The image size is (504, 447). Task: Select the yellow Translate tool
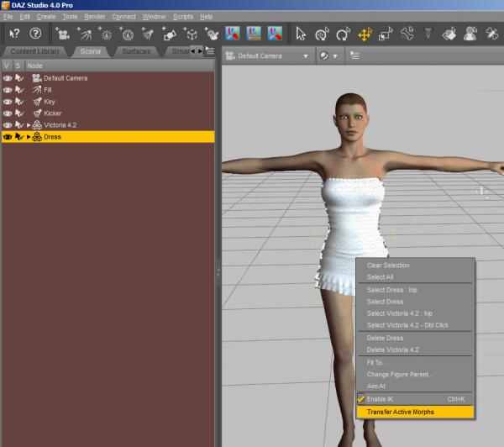(x=365, y=34)
